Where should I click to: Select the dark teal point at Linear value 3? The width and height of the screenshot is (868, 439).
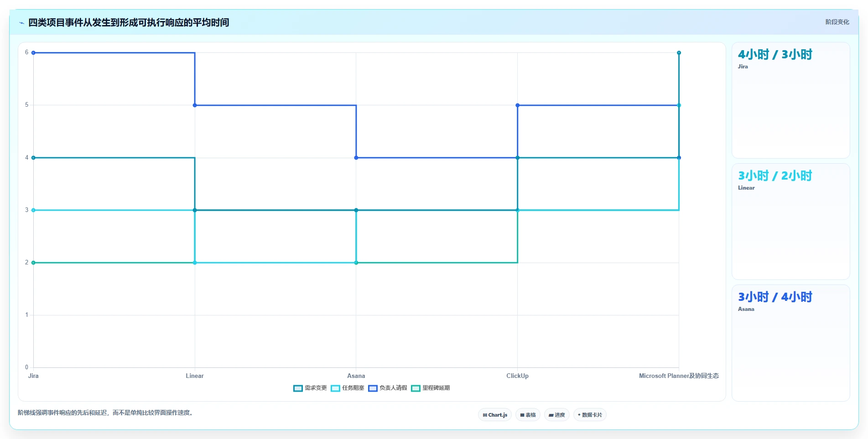coord(195,210)
